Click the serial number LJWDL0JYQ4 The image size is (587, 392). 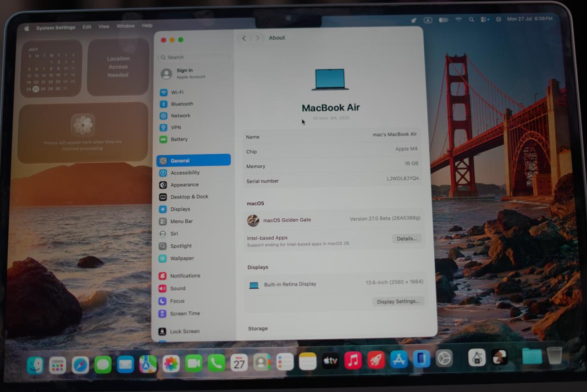[403, 178]
